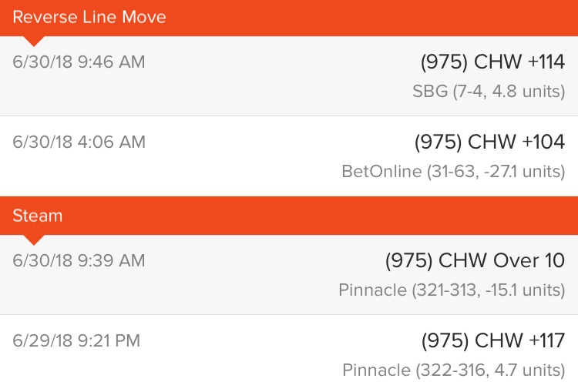The width and height of the screenshot is (578, 392).
Task: Collapse the Reverse Line Move section header
Action: [289, 18]
